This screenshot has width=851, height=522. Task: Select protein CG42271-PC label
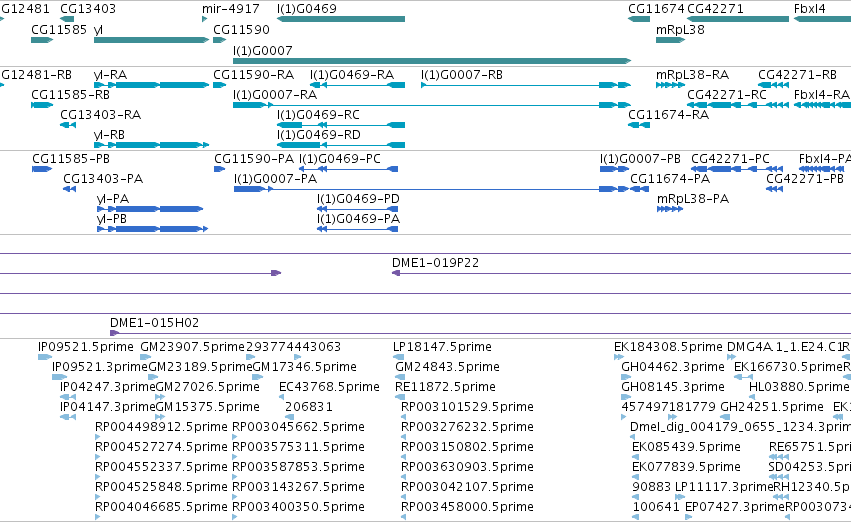click(731, 158)
